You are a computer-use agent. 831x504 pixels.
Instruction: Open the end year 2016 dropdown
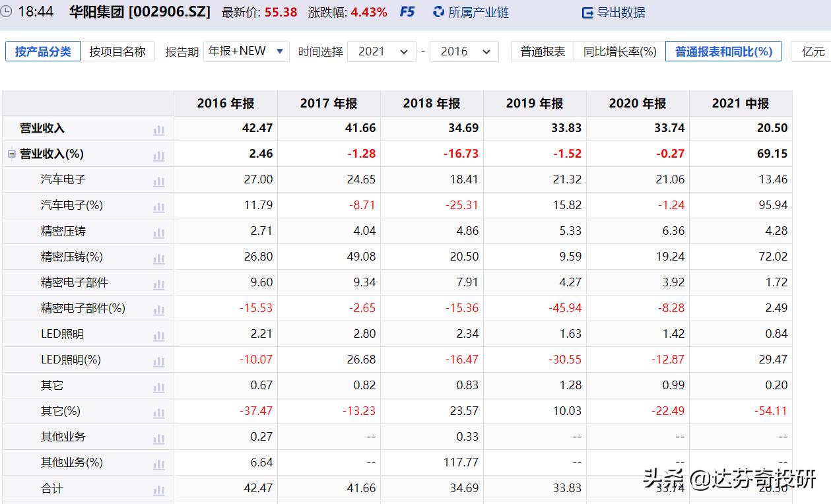(x=464, y=51)
